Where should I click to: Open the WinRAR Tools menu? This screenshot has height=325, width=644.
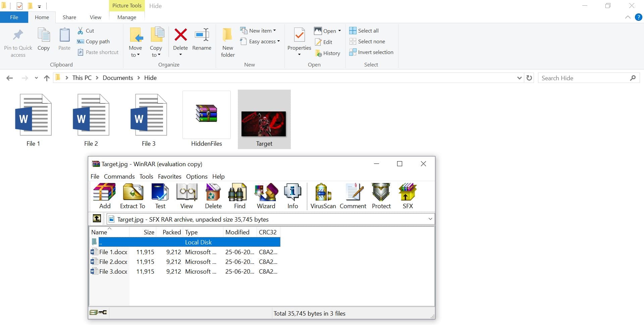tap(146, 176)
